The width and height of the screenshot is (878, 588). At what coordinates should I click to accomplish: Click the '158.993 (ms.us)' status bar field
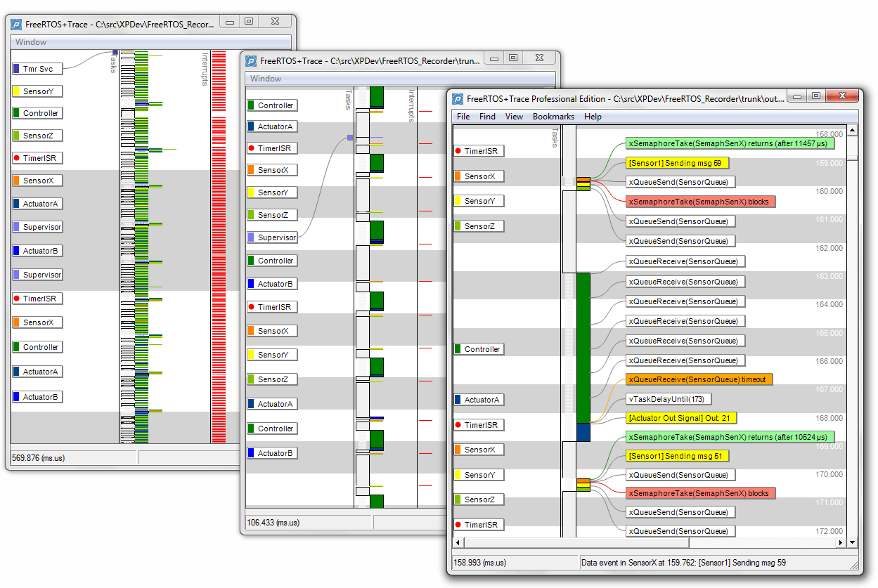(x=514, y=563)
